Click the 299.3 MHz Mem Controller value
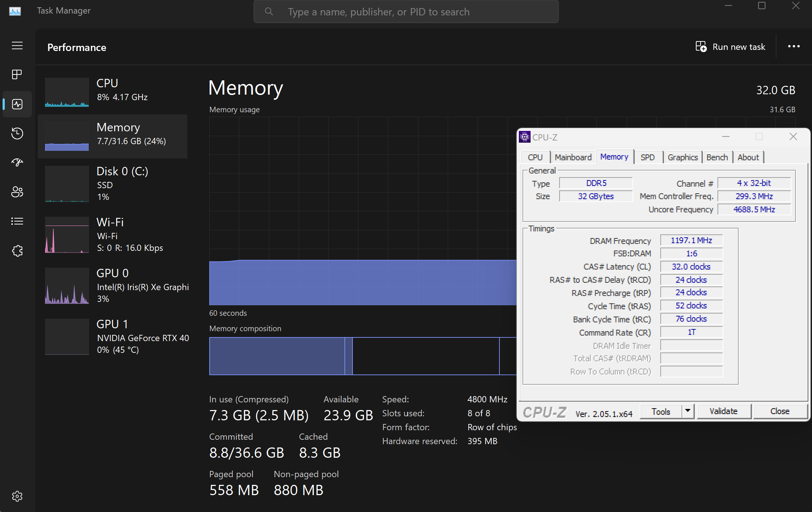The image size is (812, 512). (754, 196)
